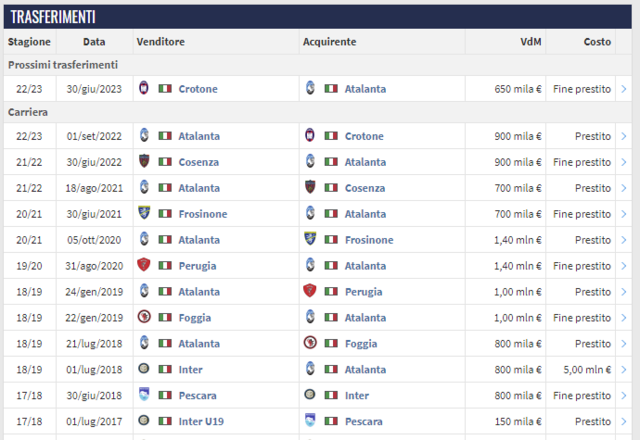Click the 5,00 mln € cost value

(587, 369)
